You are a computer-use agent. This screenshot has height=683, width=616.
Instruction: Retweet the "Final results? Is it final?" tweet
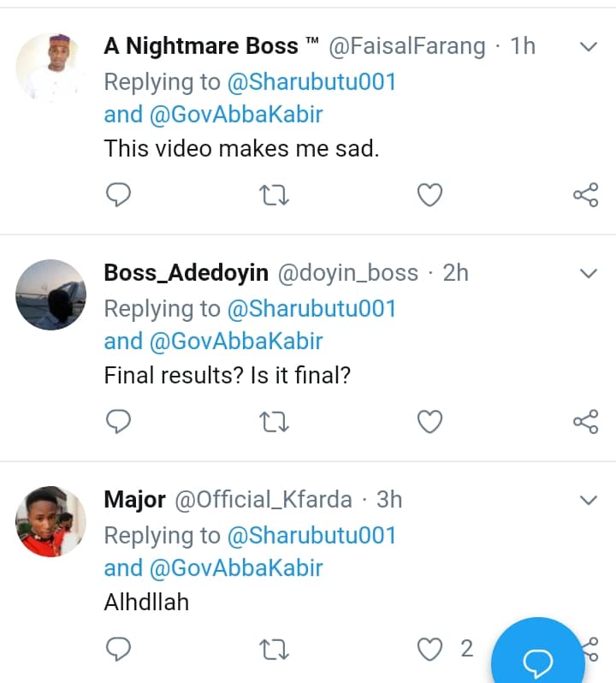[274, 422]
